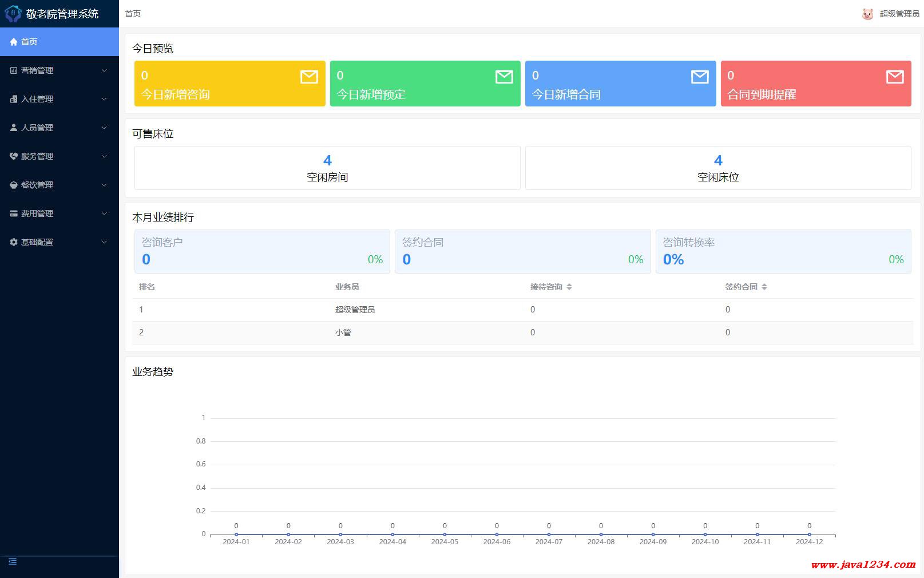Open the 今日新增咨询 yellow card

tap(230, 84)
